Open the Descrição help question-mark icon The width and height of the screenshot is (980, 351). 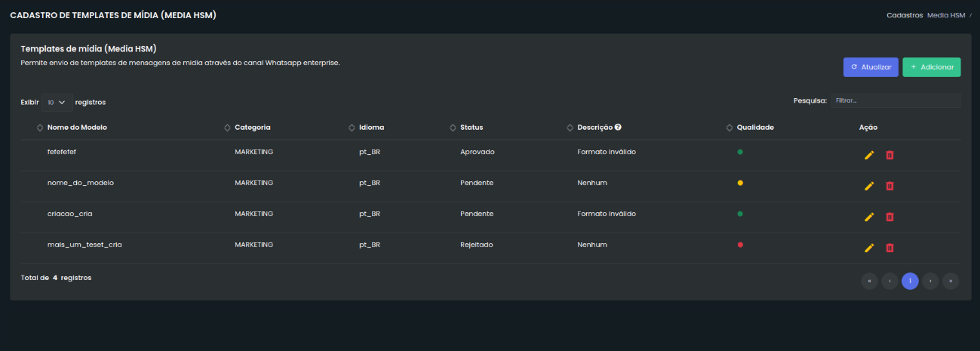618,128
